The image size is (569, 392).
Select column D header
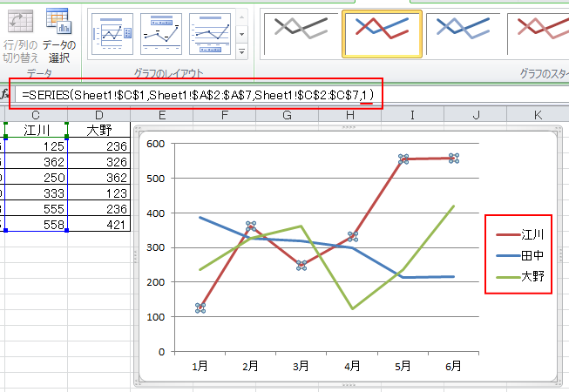(x=98, y=115)
